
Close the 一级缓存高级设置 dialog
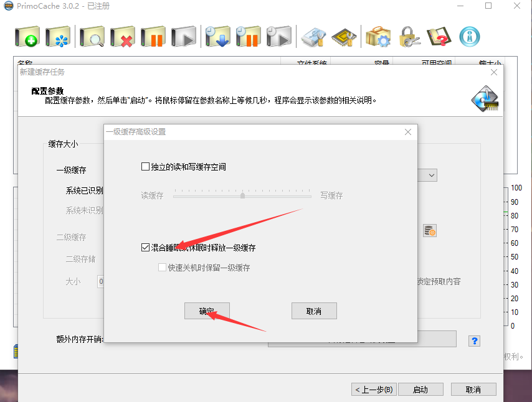408,132
